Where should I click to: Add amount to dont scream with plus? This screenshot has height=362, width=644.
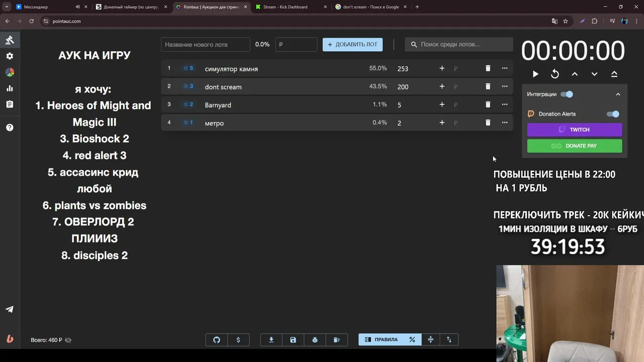(x=442, y=86)
